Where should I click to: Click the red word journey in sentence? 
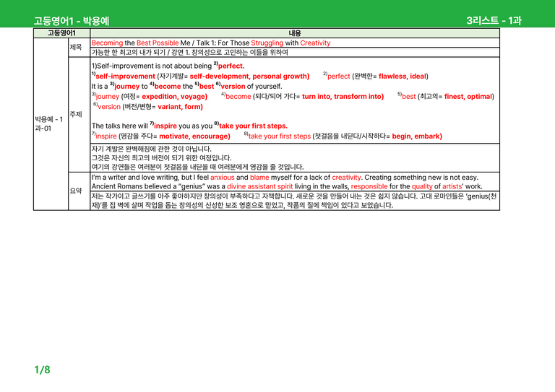coord(126,87)
